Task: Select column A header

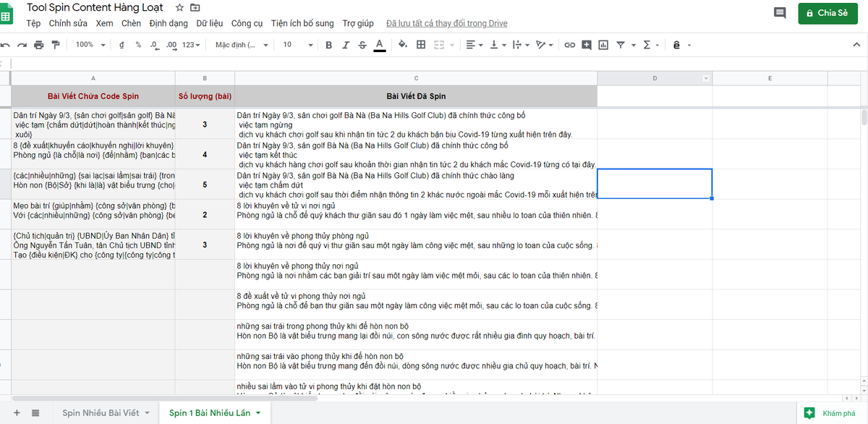Action: point(93,78)
